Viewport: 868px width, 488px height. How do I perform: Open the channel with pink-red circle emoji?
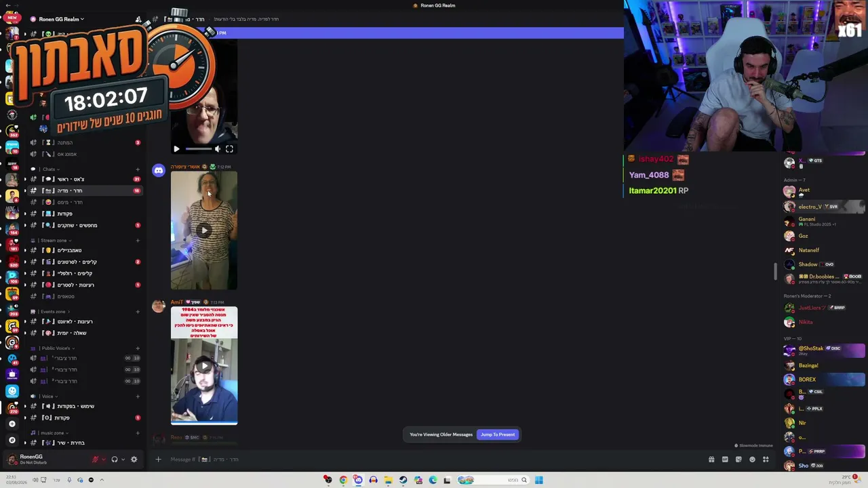coord(85,285)
